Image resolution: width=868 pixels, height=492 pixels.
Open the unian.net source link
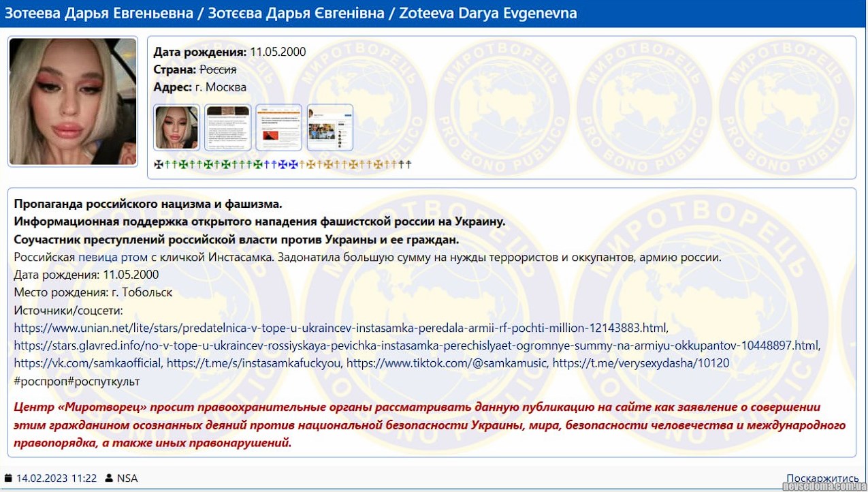click(x=340, y=327)
